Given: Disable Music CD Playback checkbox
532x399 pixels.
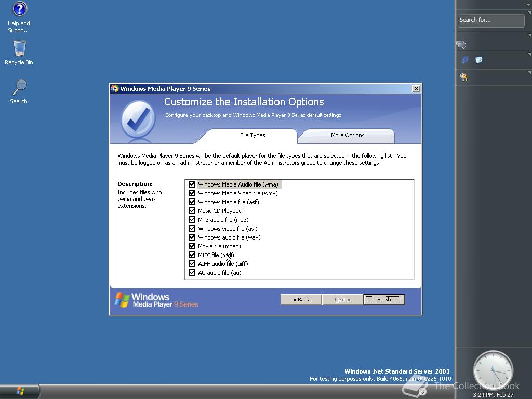Looking at the screenshot, I should click(x=192, y=211).
